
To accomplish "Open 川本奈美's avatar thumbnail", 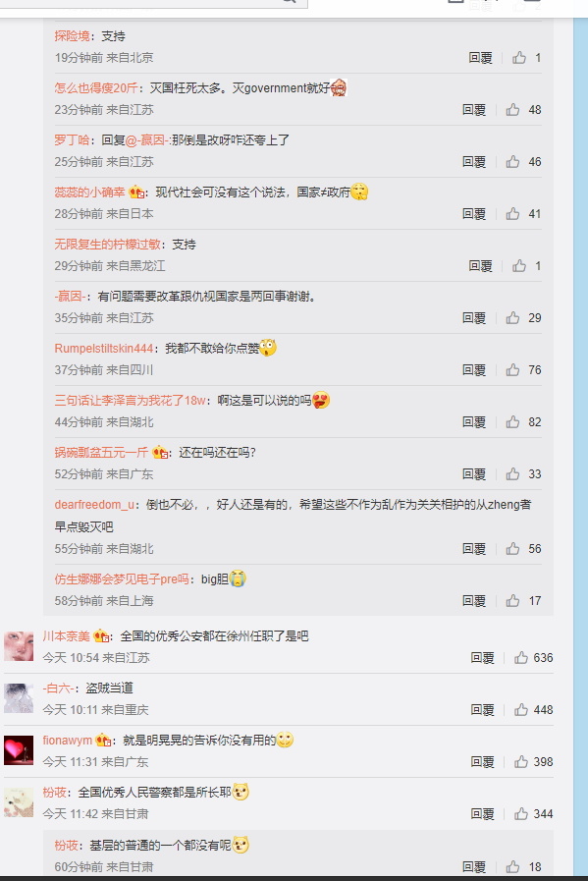I will pyautogui.click(x=19, y=646).
